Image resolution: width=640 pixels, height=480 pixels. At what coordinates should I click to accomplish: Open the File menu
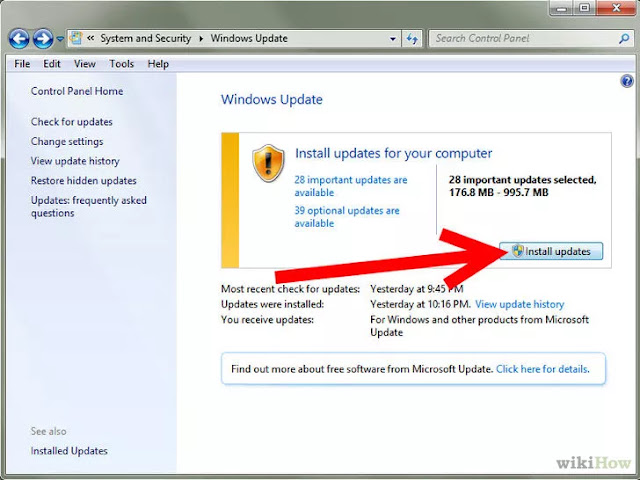(22, 64)
